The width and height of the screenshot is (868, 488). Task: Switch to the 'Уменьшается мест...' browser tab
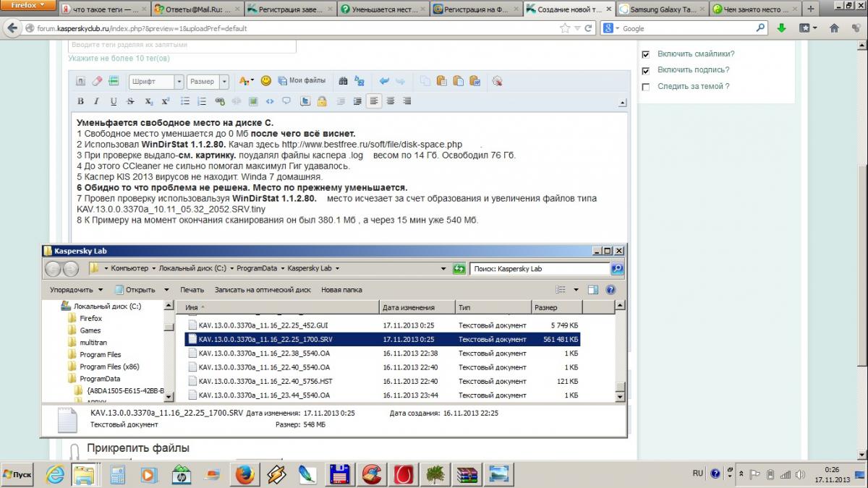point(382,9)
